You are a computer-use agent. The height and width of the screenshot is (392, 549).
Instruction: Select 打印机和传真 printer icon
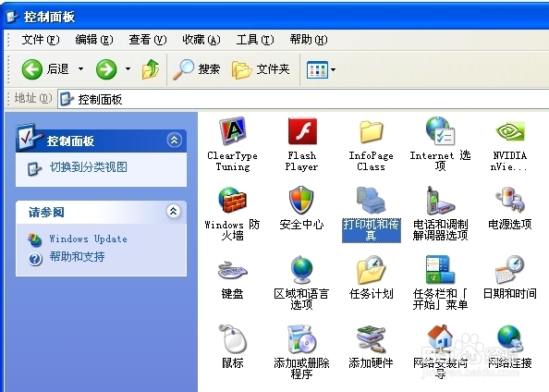(x=371, y=201)
